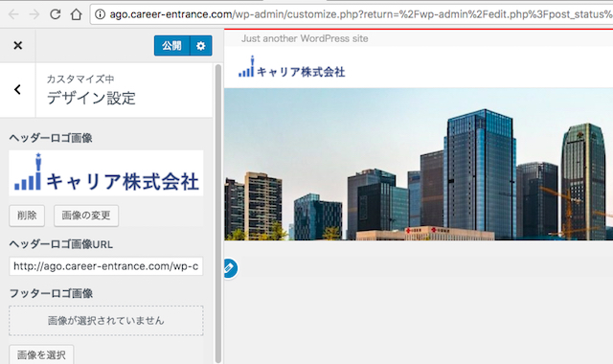Viewport: 613px width, 364px height.
Task: Click the ヘッダーロゴ画像 label
Action: [51, 138]
